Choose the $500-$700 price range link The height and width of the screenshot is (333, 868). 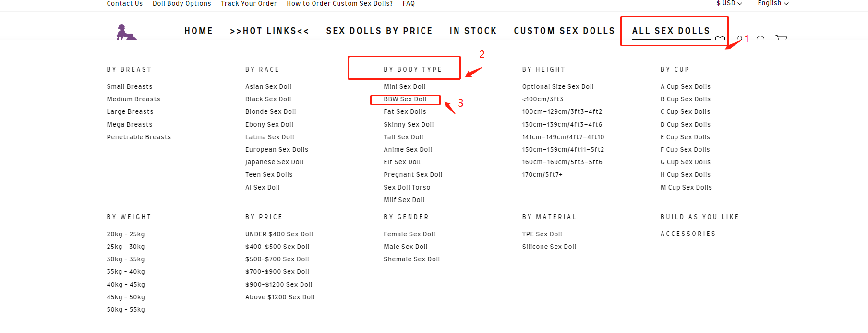click(277, 259)
